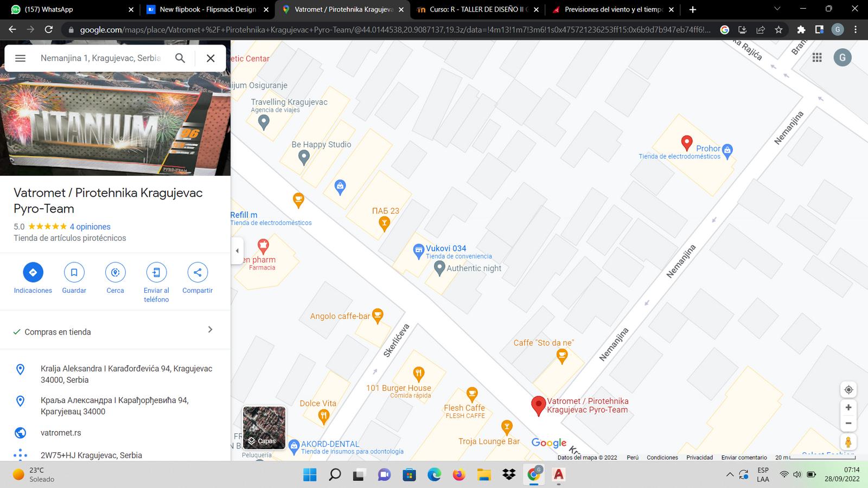Zoom out on the map
The width and height of the screenshot is (868, 488).
848,423
